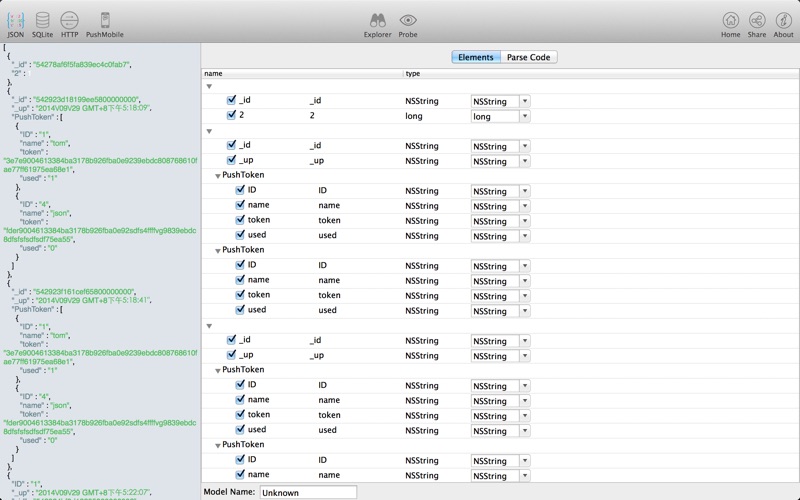Toggle used checkbox in third PushToken group
This screenshot has width=800, height=500.
240,429
